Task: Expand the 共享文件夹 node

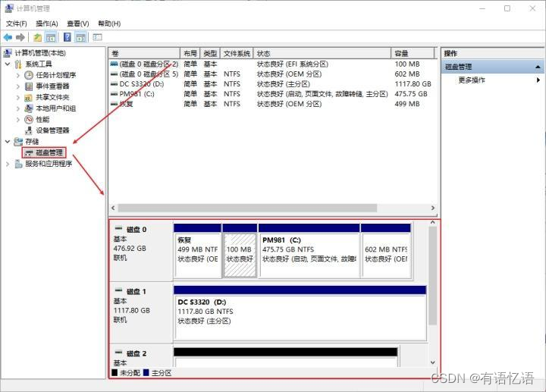Action: point(18,98)
